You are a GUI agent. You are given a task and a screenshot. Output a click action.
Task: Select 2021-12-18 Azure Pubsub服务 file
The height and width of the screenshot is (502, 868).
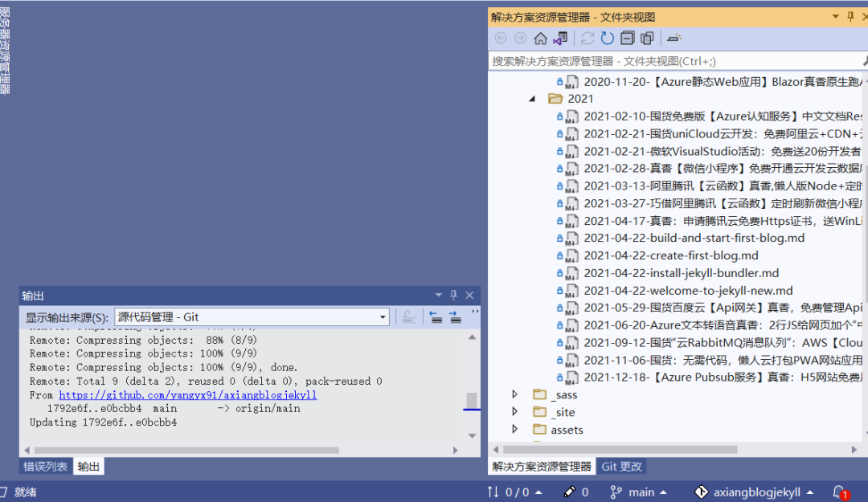[x=723, y=378]
